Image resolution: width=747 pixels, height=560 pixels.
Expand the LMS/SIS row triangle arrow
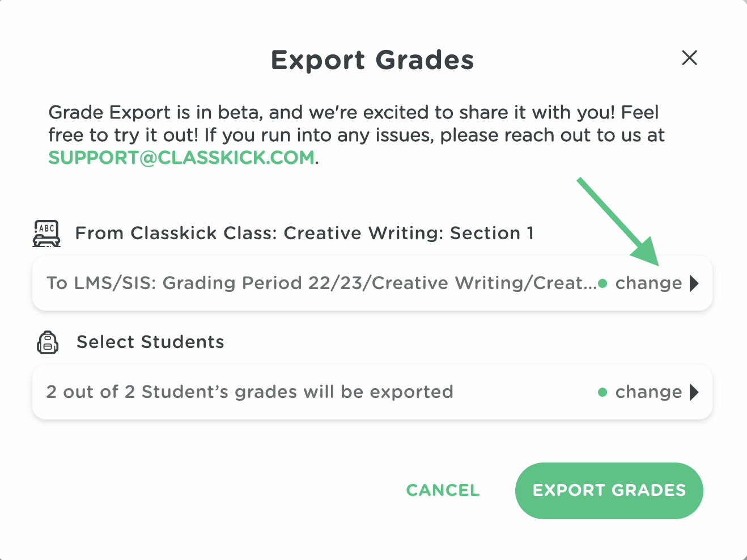(x=694, y=283)
